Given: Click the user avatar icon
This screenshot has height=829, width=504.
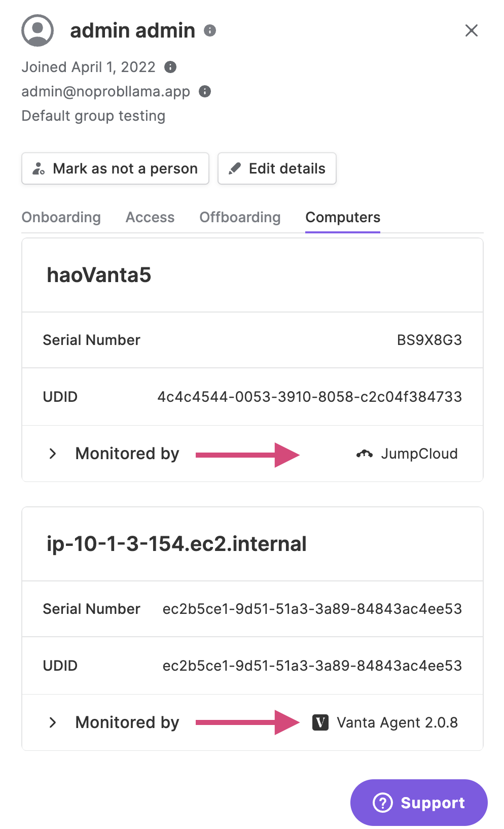Looking at the screenshot, I should click(x=38, y=30).
